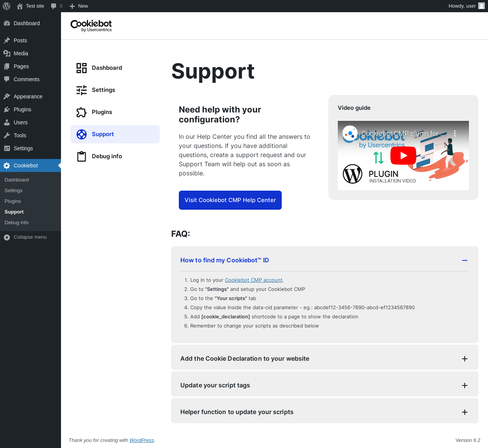Click the Comments icon in sidebar
The width and height of the screenshot is (488, 448).
click(7, 79)
